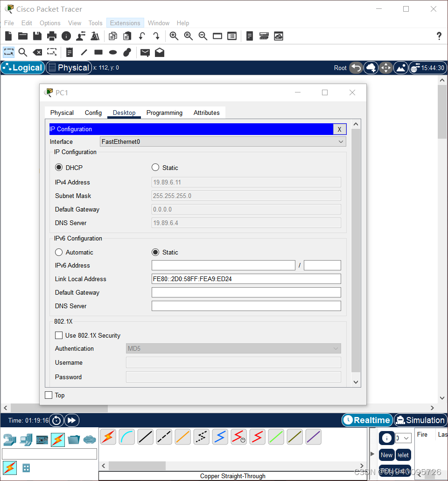Select Automatically Choose Connection lightning cable
448x481 pixels.
point(108,437)
